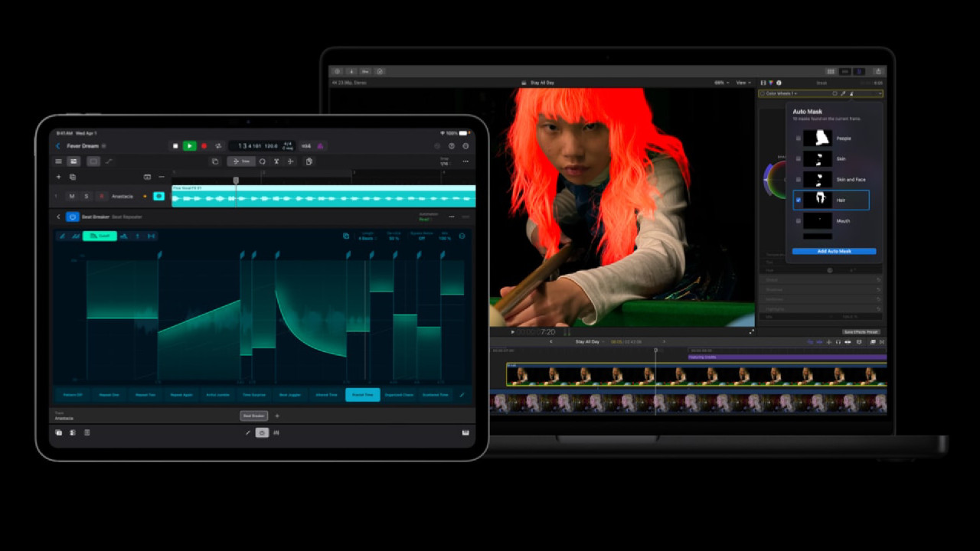Select the pencil tool in Beat Breaker
980x551 pixels.
pyautogui.click(x=63, y=236)
